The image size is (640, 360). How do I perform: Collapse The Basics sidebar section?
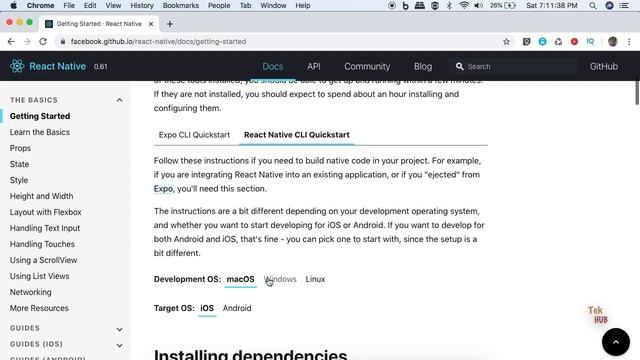coord(119,100)
